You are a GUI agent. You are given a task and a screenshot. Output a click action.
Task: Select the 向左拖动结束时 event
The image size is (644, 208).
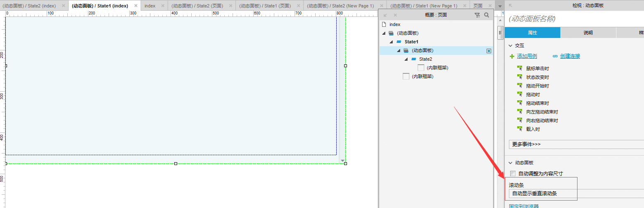point(542,112)
